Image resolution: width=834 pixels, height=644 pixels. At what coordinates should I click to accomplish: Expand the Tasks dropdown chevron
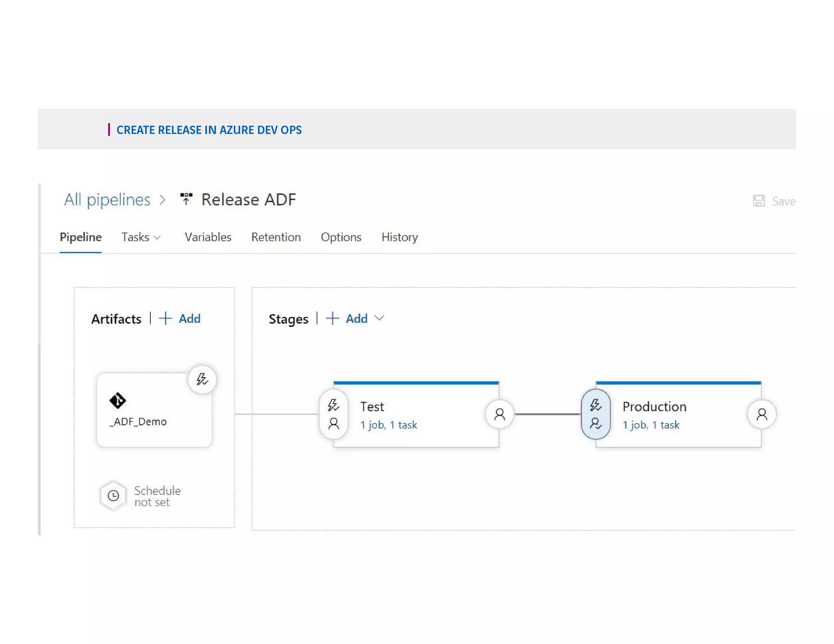click(x=157, y=238)
